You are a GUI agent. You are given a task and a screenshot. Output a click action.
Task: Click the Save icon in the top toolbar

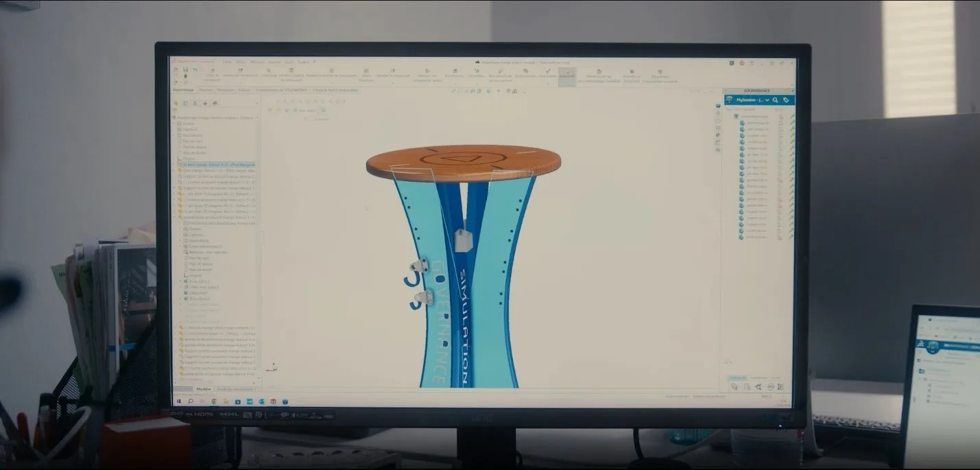pos(186,69)
